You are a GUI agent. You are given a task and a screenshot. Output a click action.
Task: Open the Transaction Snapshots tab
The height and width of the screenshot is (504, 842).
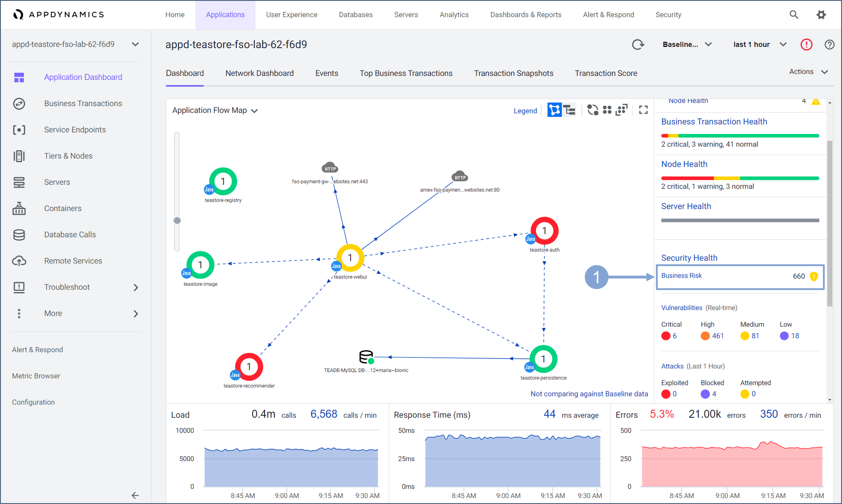(513, 73)
